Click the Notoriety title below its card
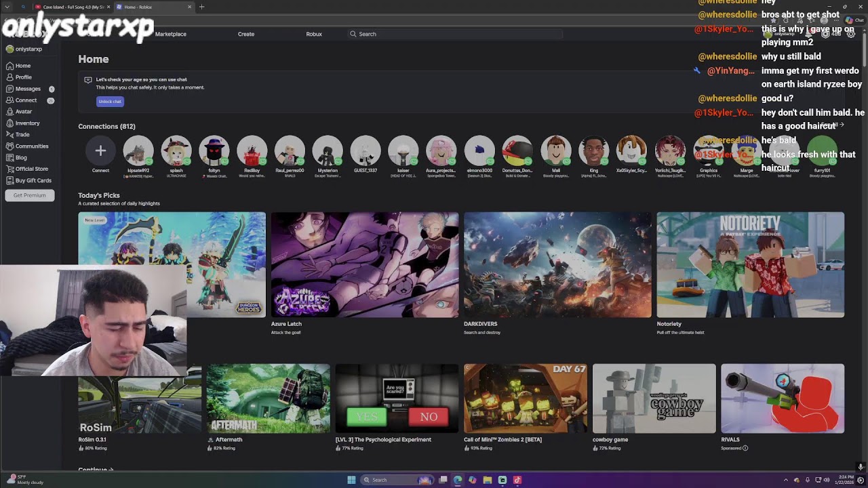Image resolution: width=868 pixels, height=488 pixels. (x=669, y=324)
